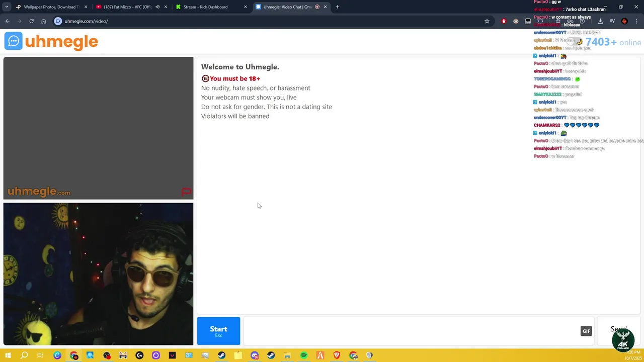644x362 pixels.
Task: Open Windows Start menu
Action: pos(8,355)
